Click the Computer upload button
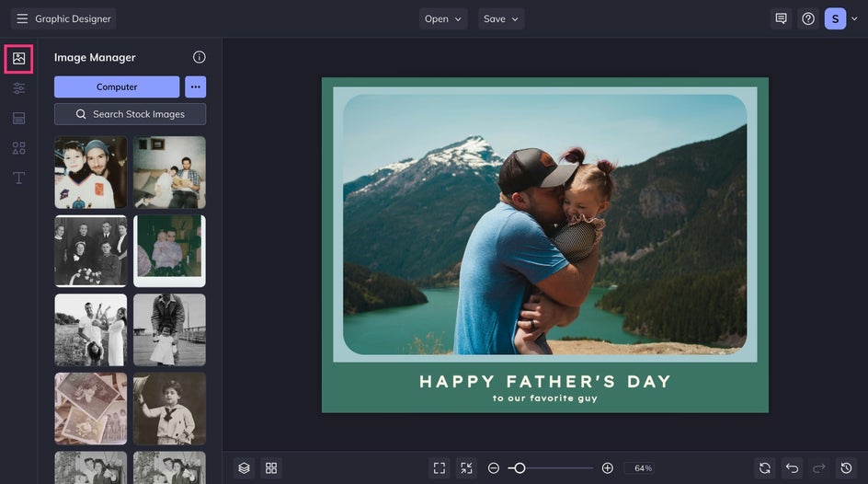The height and width of the screenshot is (484, 868). (117, 86)
